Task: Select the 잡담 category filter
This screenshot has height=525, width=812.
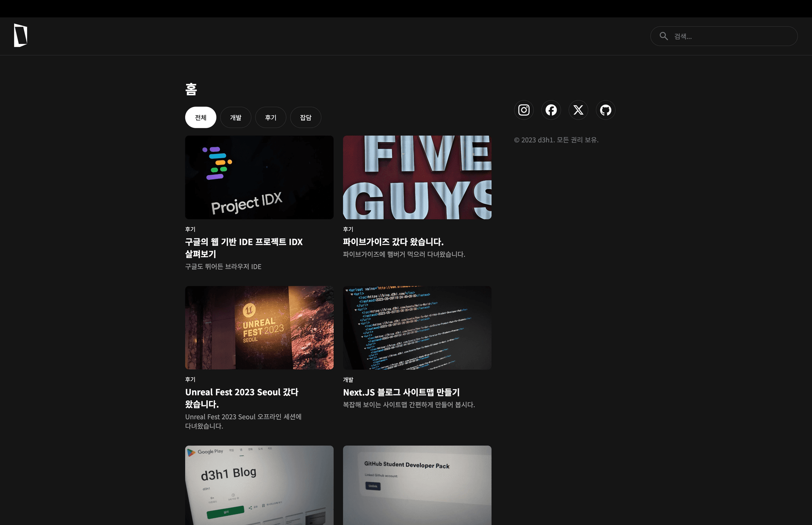Action: click(306, 118)
